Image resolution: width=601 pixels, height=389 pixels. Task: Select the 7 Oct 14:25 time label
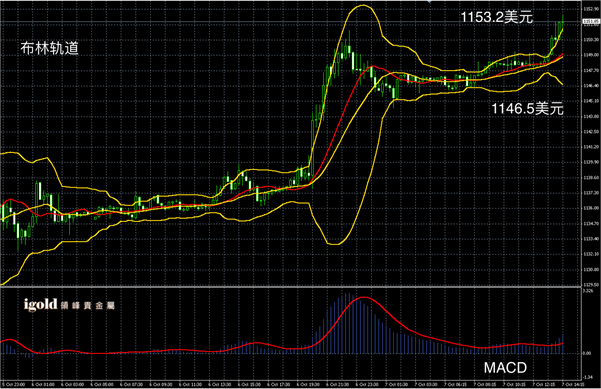(573, 384)
